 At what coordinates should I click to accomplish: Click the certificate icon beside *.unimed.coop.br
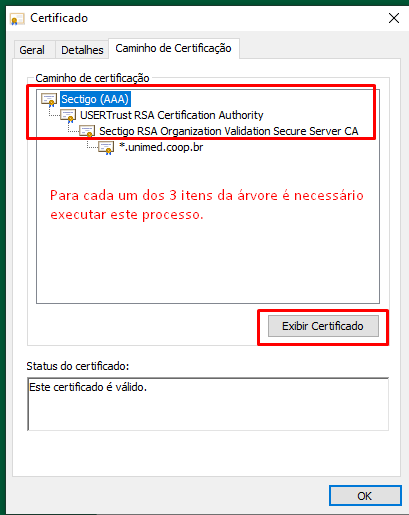pos(106,147)
